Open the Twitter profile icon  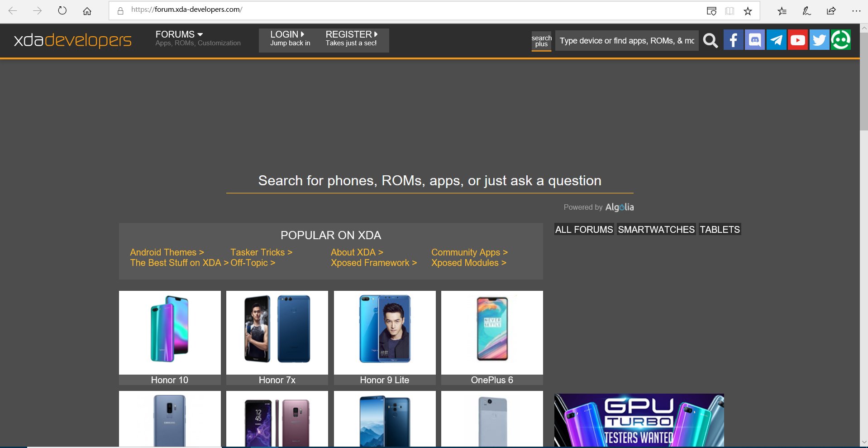[x=819, y=40]
